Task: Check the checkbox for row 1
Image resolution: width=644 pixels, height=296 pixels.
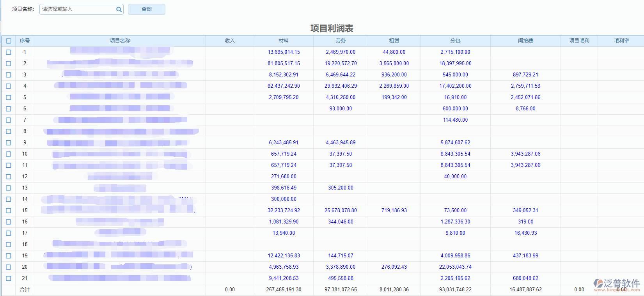Action: coord(9,52)
